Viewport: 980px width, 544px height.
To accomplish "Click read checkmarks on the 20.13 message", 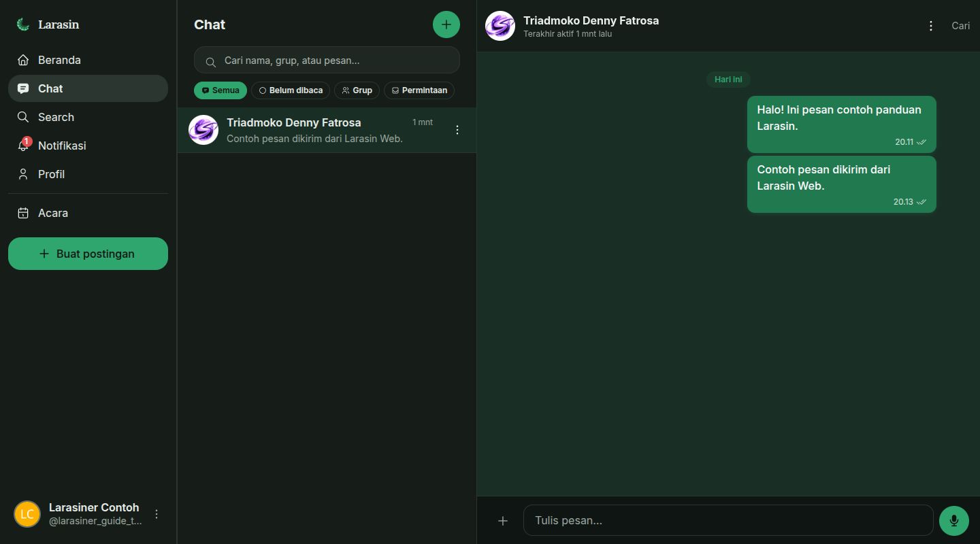I will pyautogui.click(x=921, y=202).
